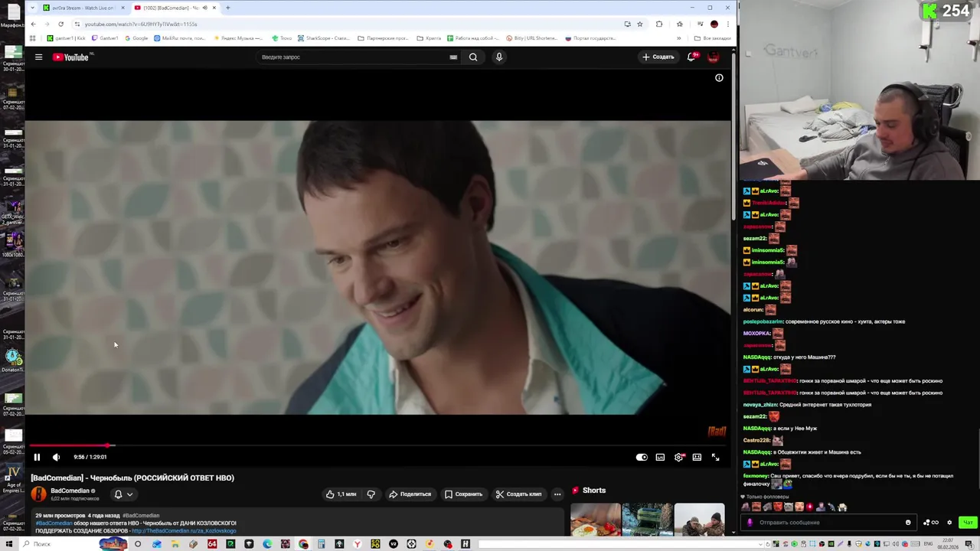This screenshot has width=980, height=551.
Task: Open the browser extensions puzzle icon
Action: tap(659, 24)
